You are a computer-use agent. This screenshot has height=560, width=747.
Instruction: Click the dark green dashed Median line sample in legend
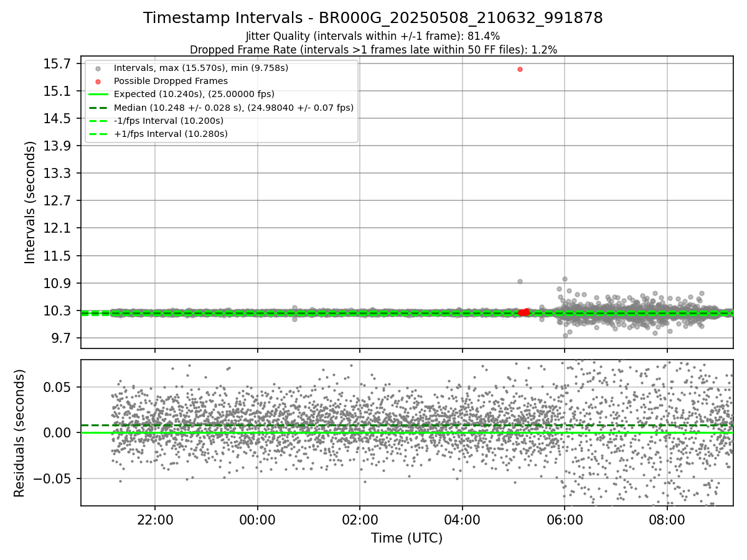[x=98, y=108]
